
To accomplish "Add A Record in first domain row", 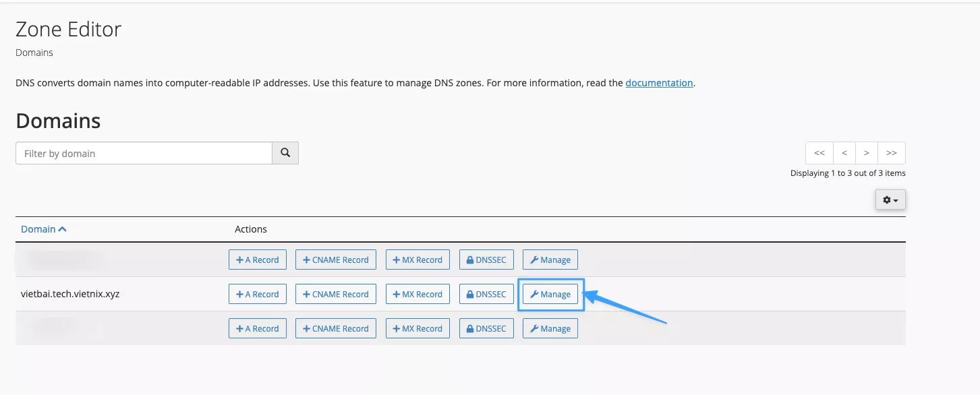I will [258, 260].
